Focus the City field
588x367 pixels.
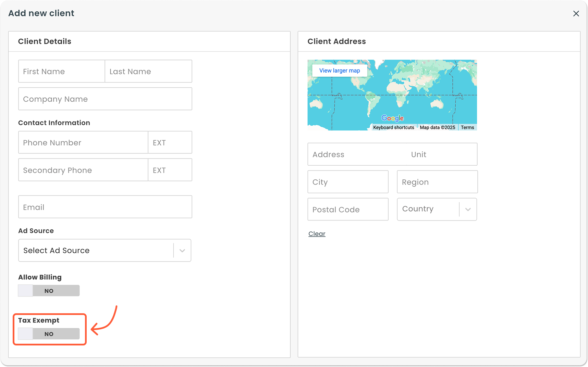[x=348, y=182]
